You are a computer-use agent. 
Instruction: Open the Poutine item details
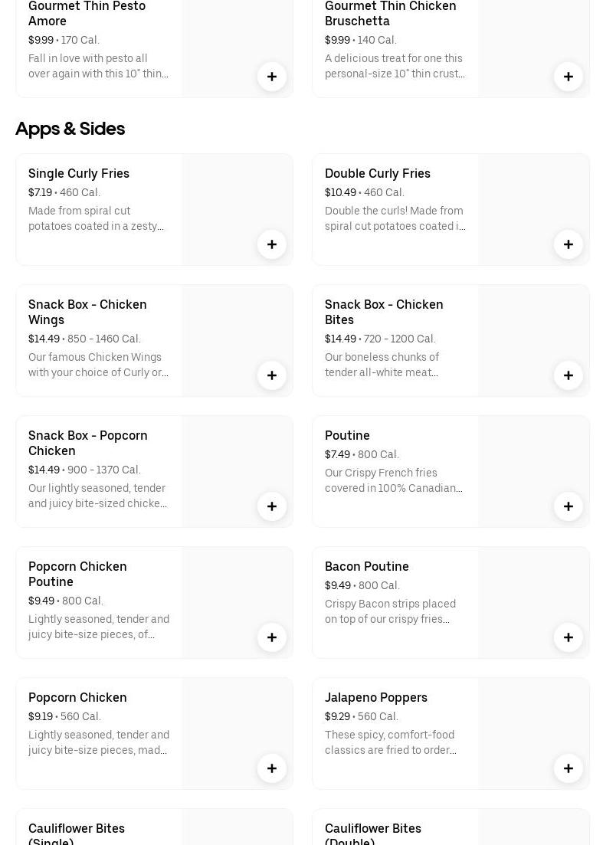(347, 435)
